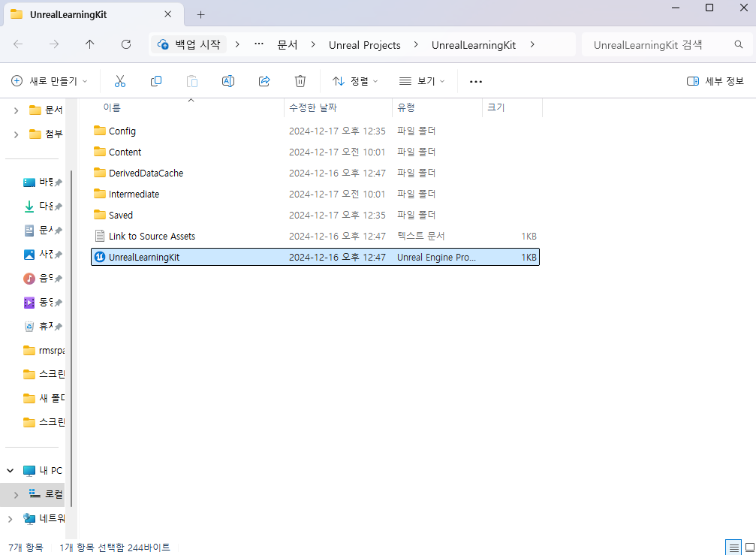Select the Intermediate folder icon

100,194
